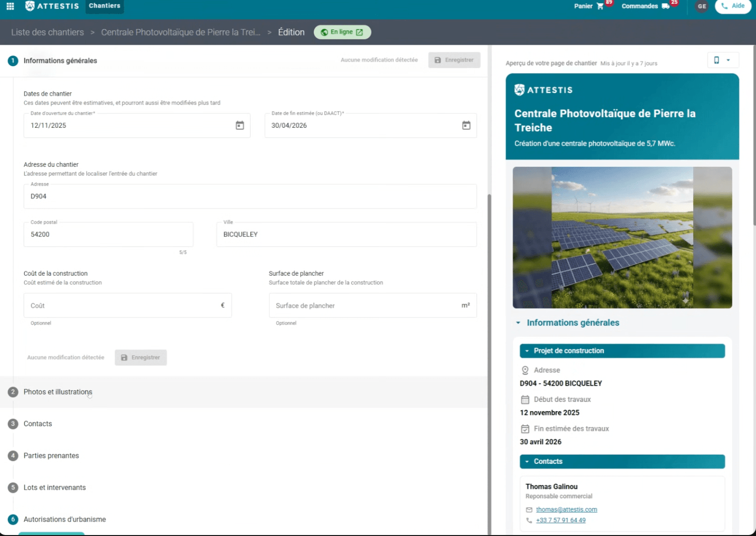Screen dimensions: 756x536
Task: Click the Attestis logo in header
Action: 52,6
